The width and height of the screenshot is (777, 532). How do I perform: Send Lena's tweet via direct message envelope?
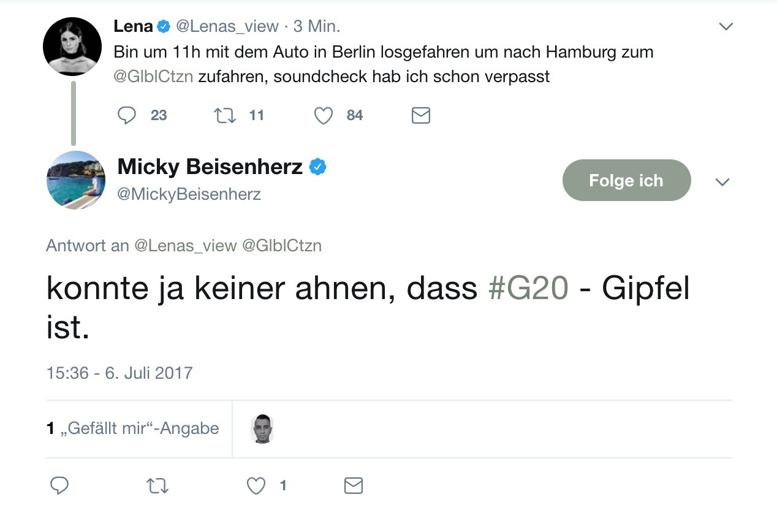pyautogui.click(x=420, y=115)
